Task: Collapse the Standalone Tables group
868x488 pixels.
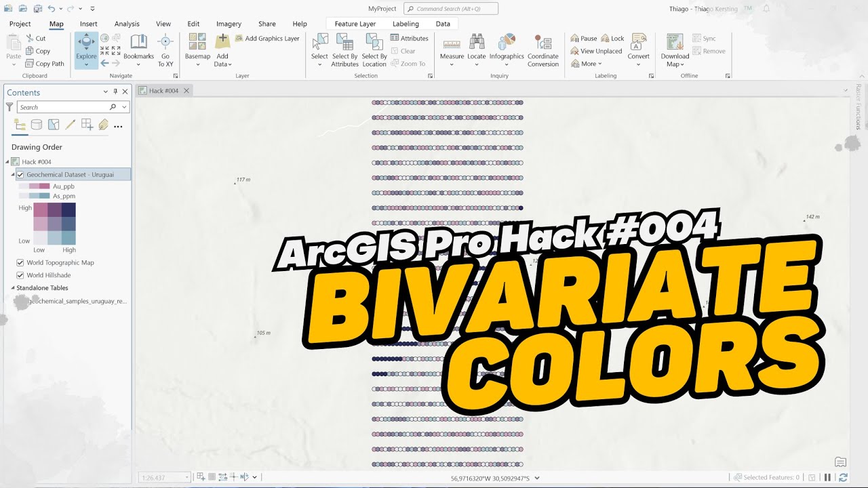Action: (x=13, y=288)
